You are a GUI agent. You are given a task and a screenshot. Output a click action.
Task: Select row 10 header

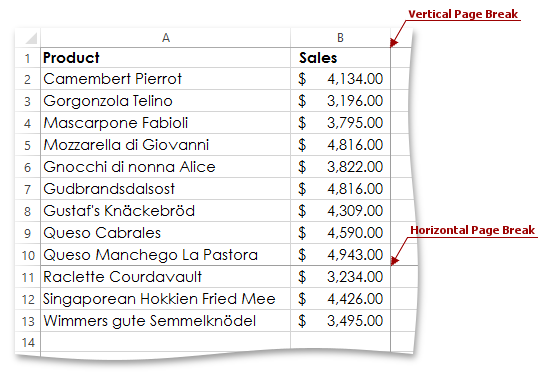[28, 255]
